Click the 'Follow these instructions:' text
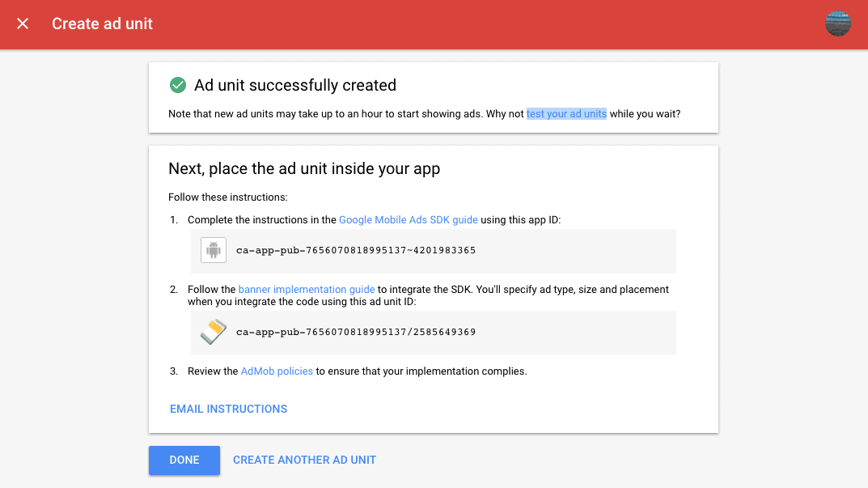The width and height of the screenshot is (868, 488). [228, 197]
